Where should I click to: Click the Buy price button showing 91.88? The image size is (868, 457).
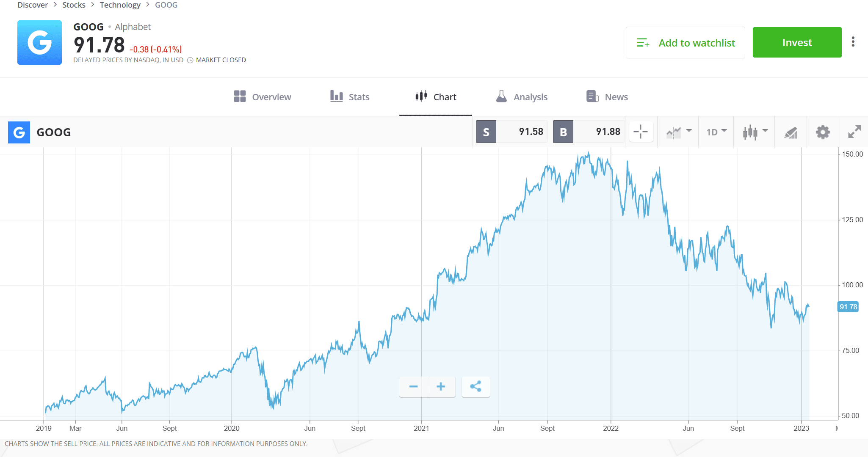(x=589, y=132)
